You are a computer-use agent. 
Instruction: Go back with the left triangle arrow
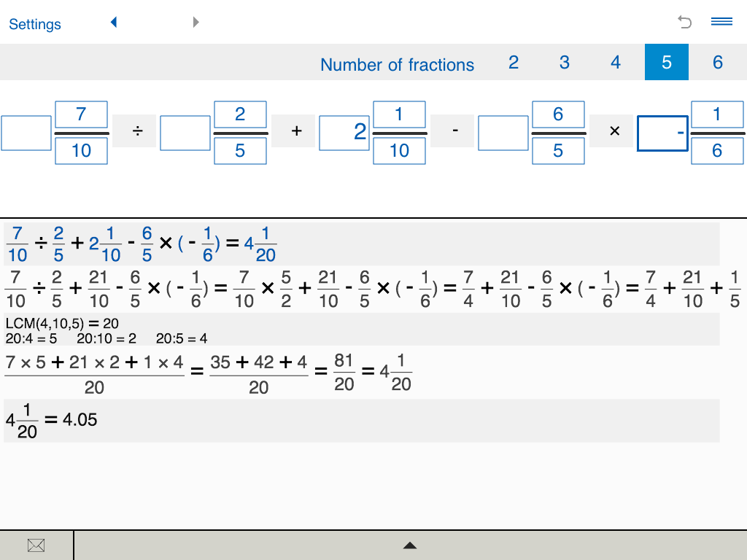(x=113, y=22)
